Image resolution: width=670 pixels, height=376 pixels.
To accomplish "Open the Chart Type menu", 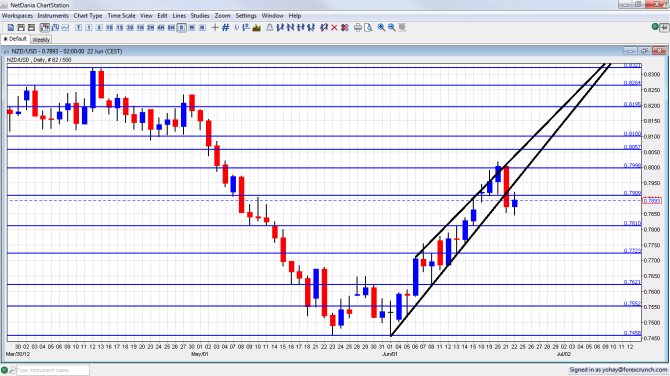I will [x=88, y=15].
